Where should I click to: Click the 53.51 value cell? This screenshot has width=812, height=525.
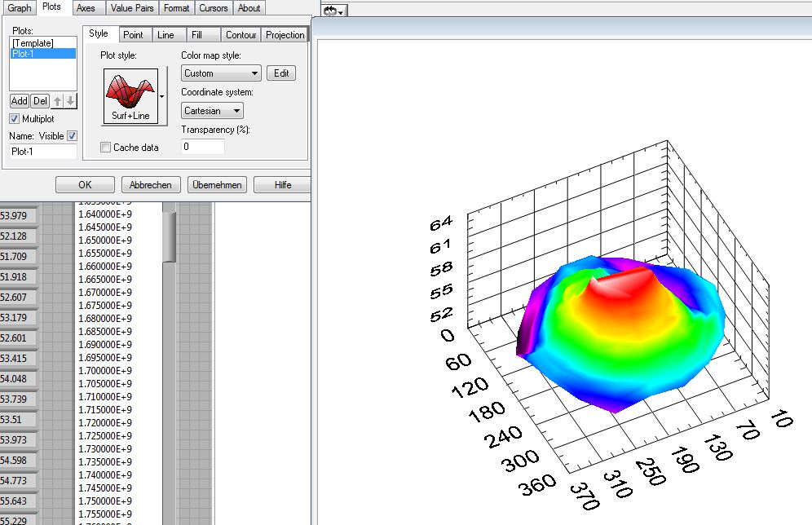pos(18,419)
